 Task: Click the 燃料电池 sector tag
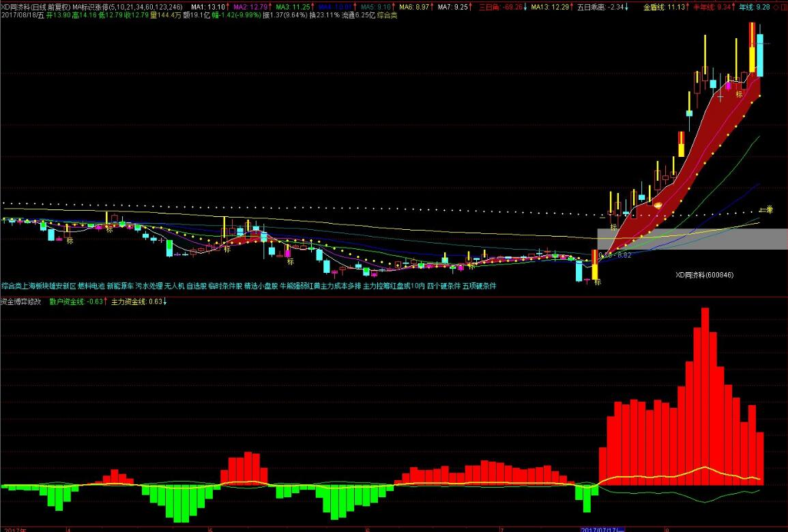pos(91,286)
